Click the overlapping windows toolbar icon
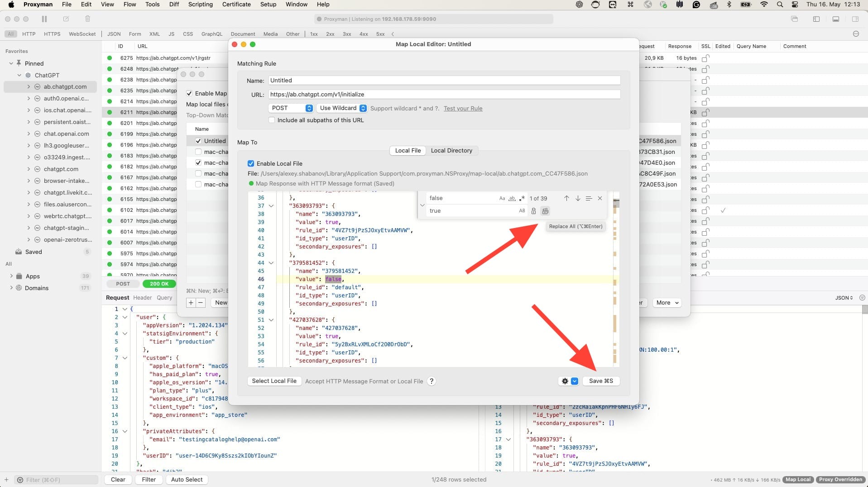 (x=794, y=19)
